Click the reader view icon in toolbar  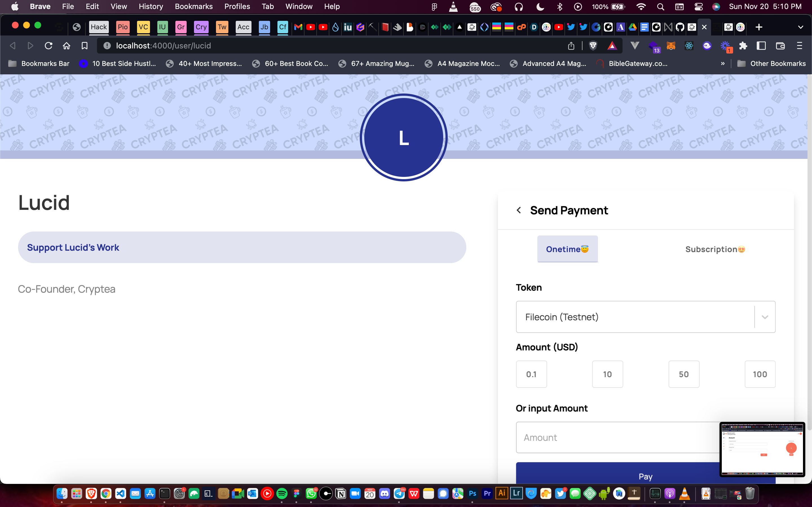761,46
